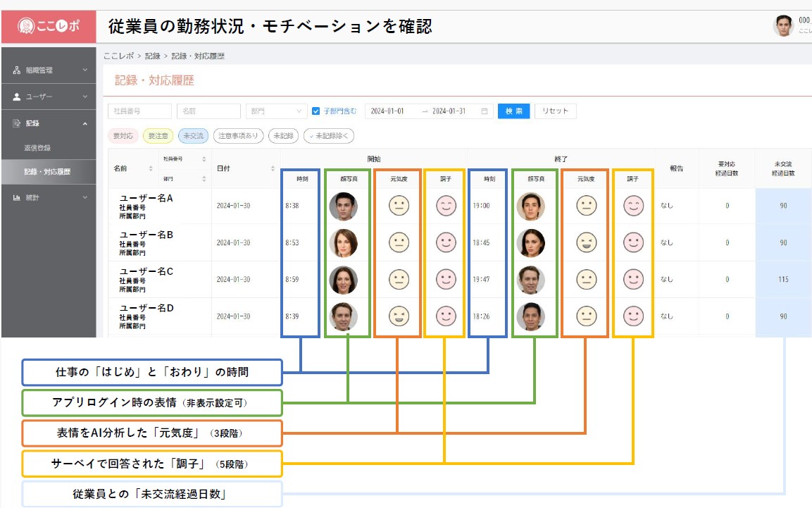Toggle the 注意事項あり filter tag
Screen dimensions: 812x508
pyautogui.click(x=238, y=136)
